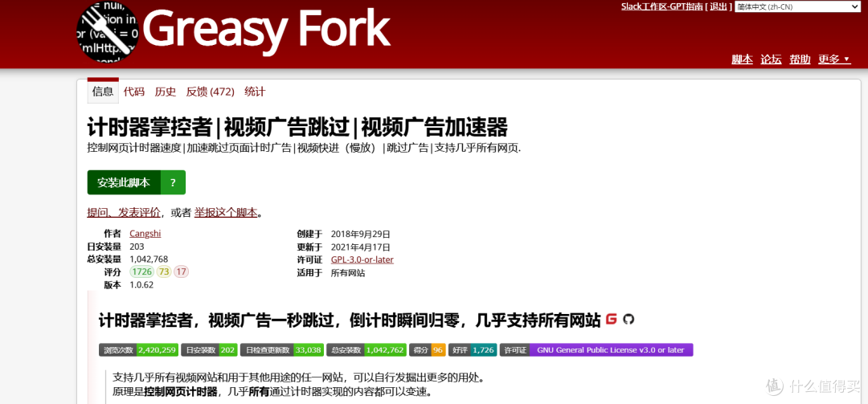The width and height of the screenshot is (868, 404).
Task: Click the creation date 2018年9月29日
Action: pos(360,234)
